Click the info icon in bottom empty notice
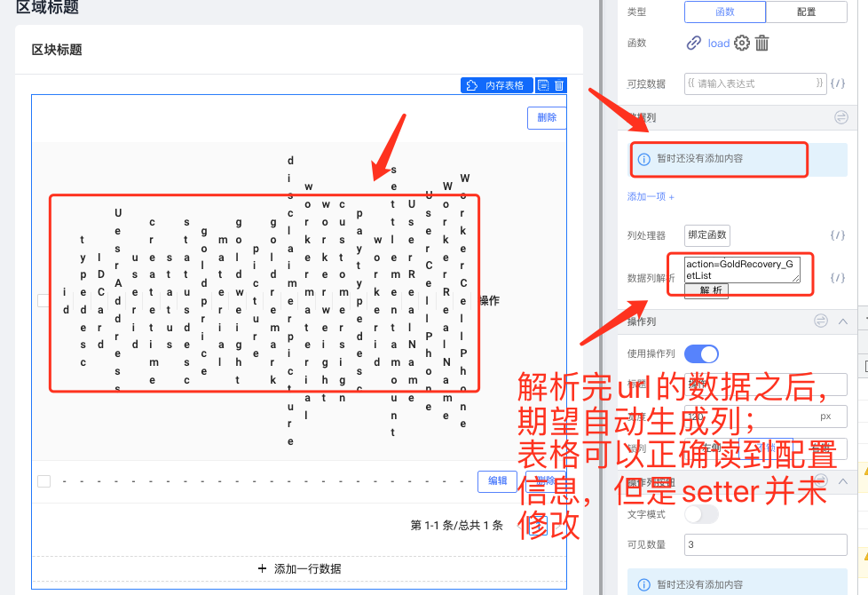 643,584
